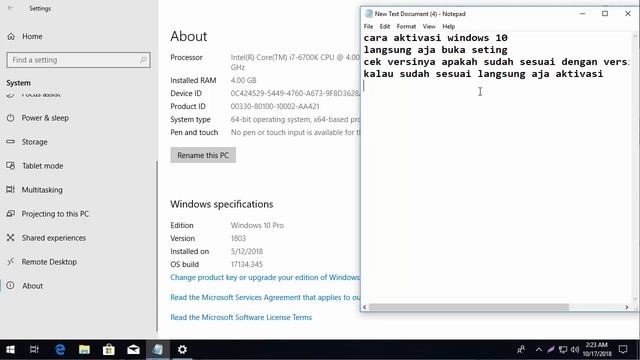Viewport: 640px width, 360px height.
Task: Click Installed RAM value 4.00 GB
Action: [244, 80]
